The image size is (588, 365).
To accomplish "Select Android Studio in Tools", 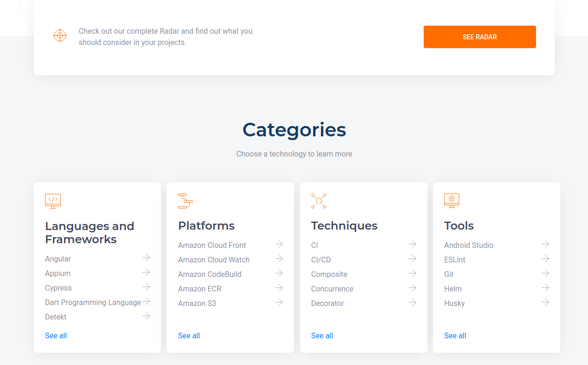I will 469,245.
